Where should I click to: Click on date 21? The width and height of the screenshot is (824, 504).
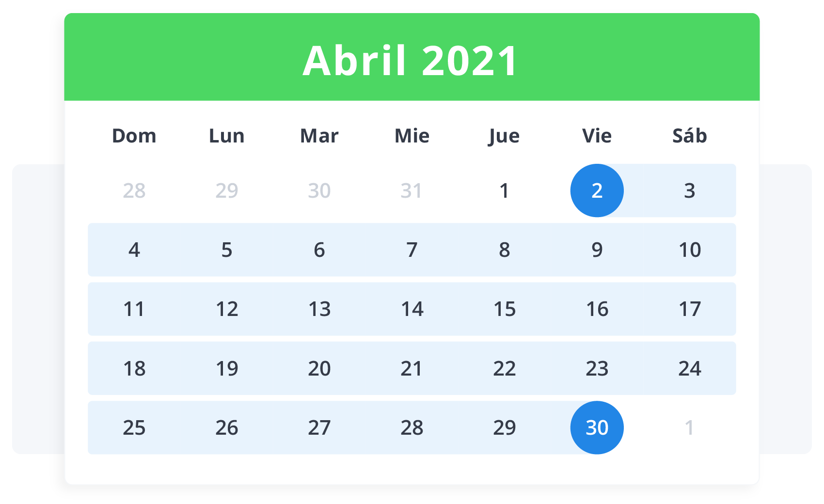point(412,368)
